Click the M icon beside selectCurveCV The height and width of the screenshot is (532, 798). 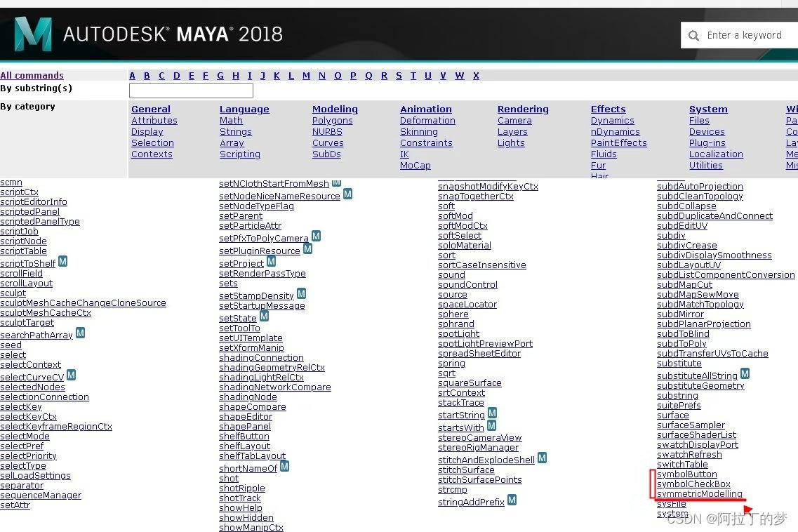(x=71, y=375)
